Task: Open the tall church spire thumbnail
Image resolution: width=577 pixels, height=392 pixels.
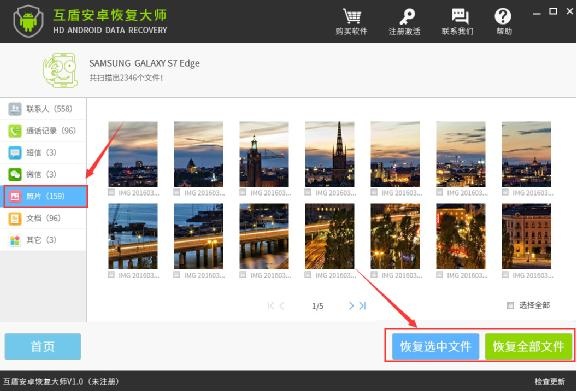Action: click(x=330, y=154)
